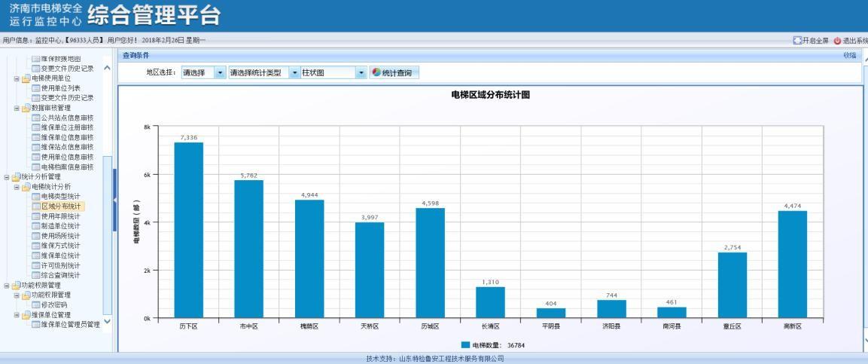Open the 柱状图 chart type dropdown
This screenshot has width=868, height=364.
361,73
